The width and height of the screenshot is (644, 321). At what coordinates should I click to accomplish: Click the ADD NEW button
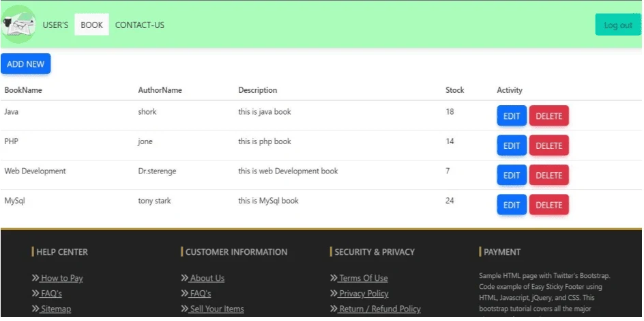[25, 64]
